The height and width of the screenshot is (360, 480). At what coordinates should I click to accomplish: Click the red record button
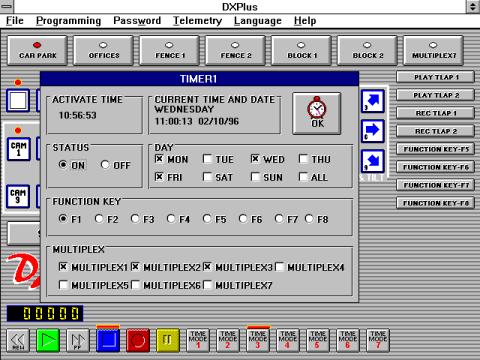(138, 340)
